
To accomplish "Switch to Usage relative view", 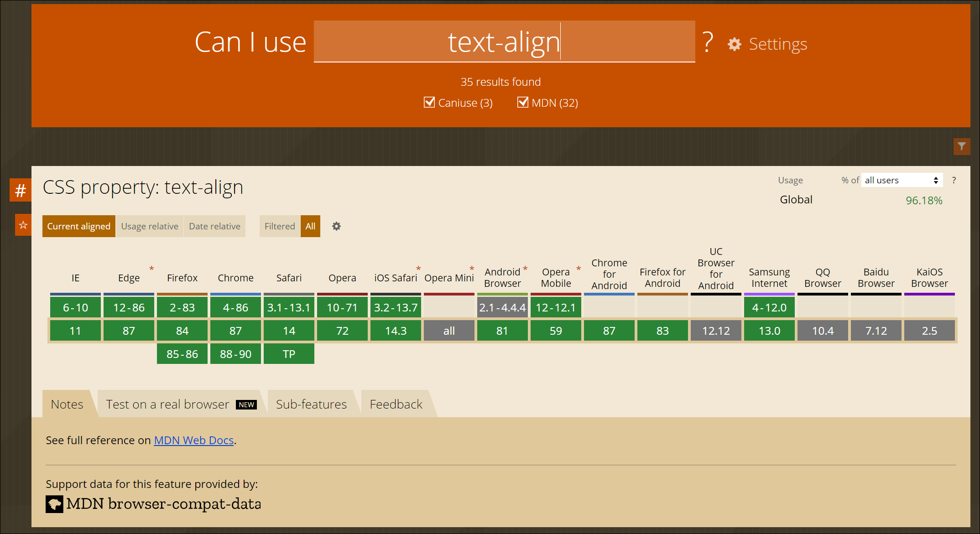I will (x=150, y=226).
